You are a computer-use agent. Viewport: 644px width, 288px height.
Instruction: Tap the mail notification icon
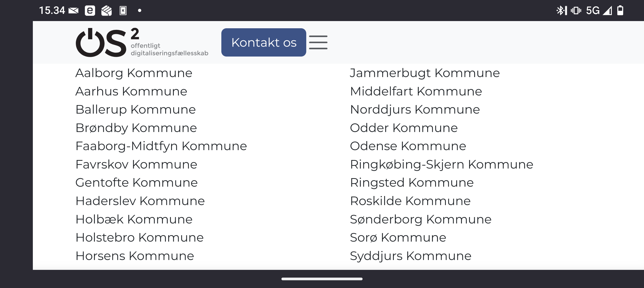[x=73, y=11]
